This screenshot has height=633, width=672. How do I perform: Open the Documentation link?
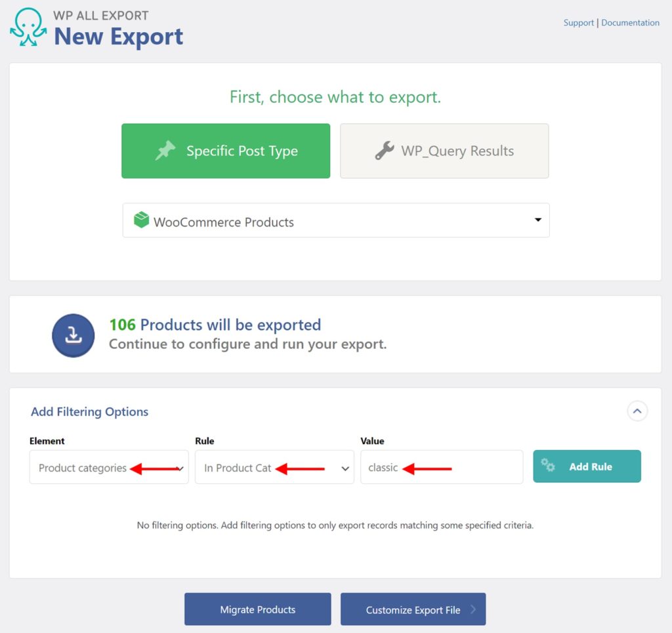click(x=630, y=22)
